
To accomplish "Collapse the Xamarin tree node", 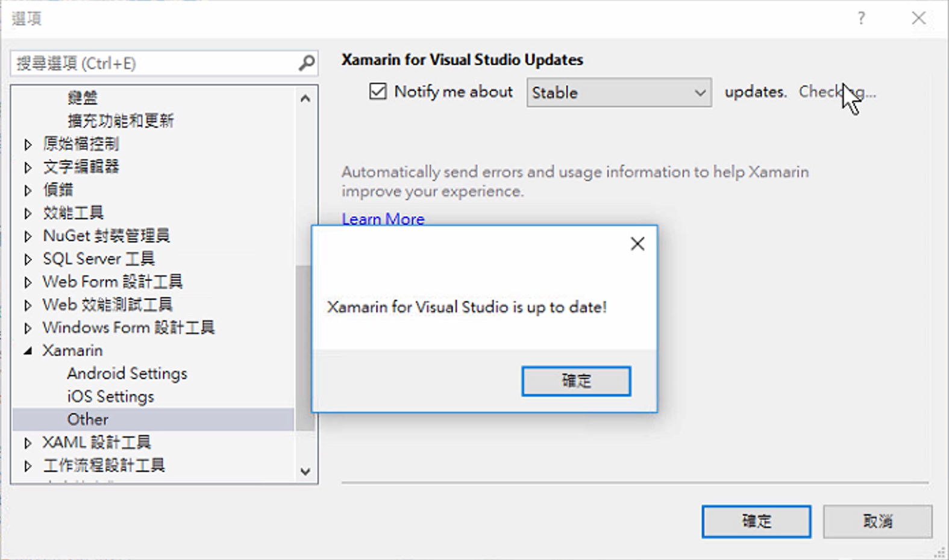I will 28,351.
